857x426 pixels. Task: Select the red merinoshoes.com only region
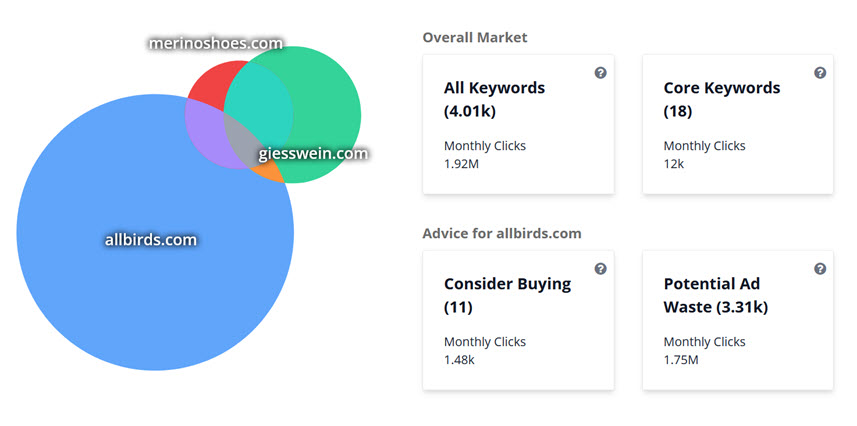[210, 85]
